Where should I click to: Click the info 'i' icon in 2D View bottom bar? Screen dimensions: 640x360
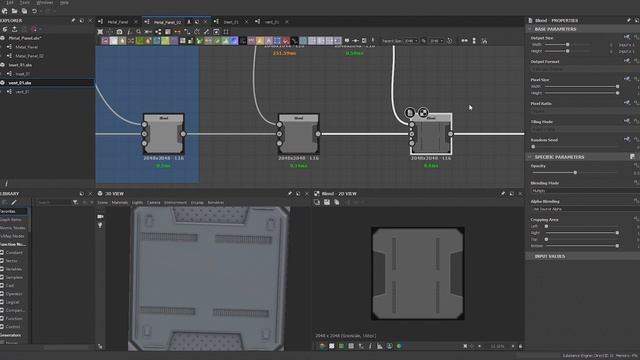pyautogui.click(x=370, y=346)
